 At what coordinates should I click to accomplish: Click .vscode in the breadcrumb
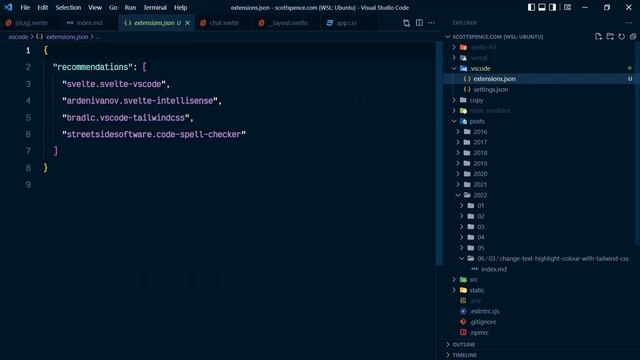click(x=18, y=37)
